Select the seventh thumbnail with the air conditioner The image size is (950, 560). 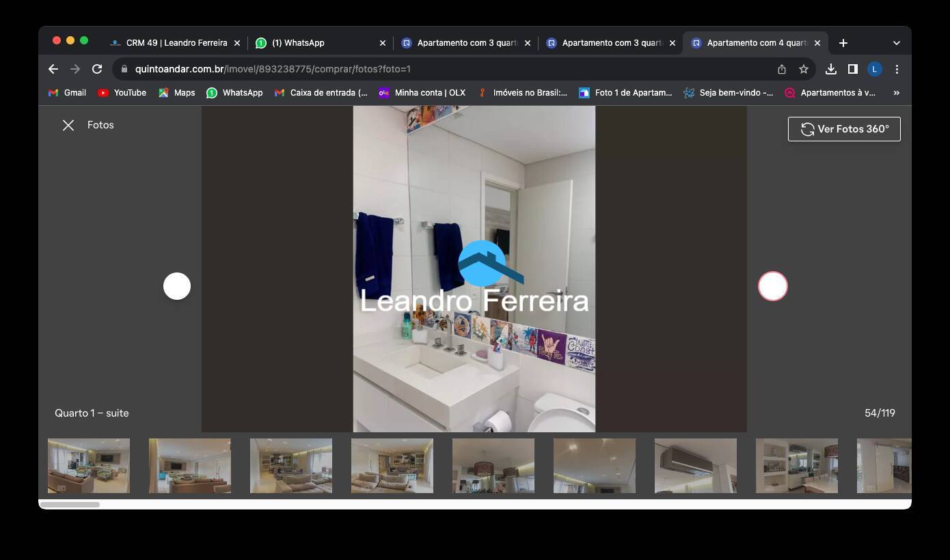pos(696,466)
